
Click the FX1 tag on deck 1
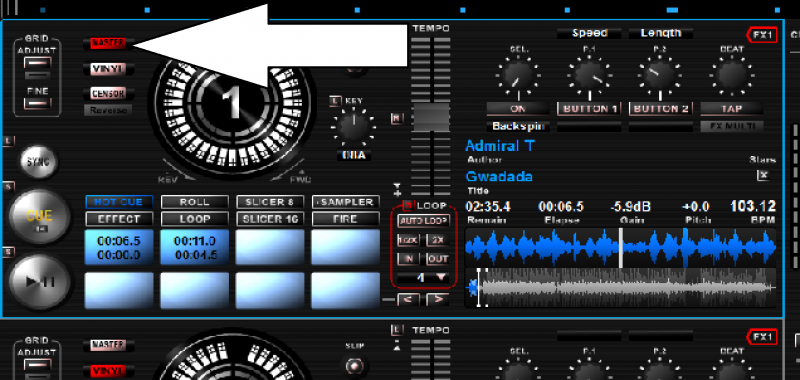coord(762,35)
